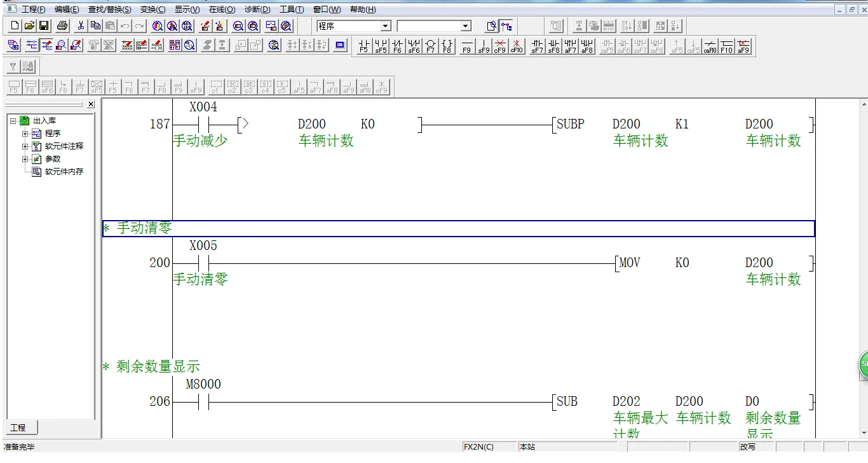The height and width of the screenshot is (463, 868).
Task: Collapse the 出入库 project tree root
Action: tap(13, 120)
